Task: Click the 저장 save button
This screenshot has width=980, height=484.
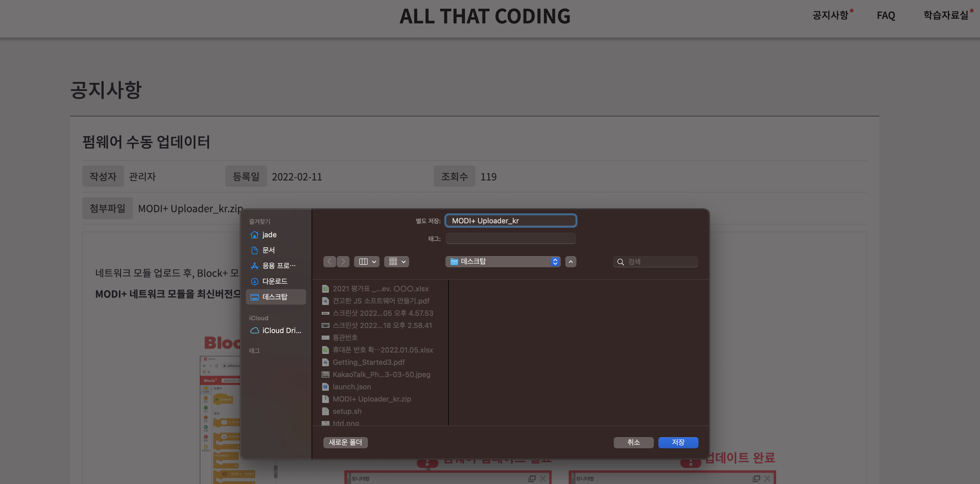Action: coord(678,443)
